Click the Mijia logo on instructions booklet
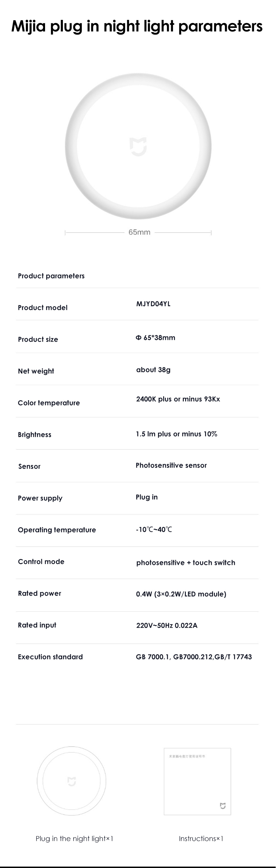The image size is (276, 868). [x=223, y=806]
